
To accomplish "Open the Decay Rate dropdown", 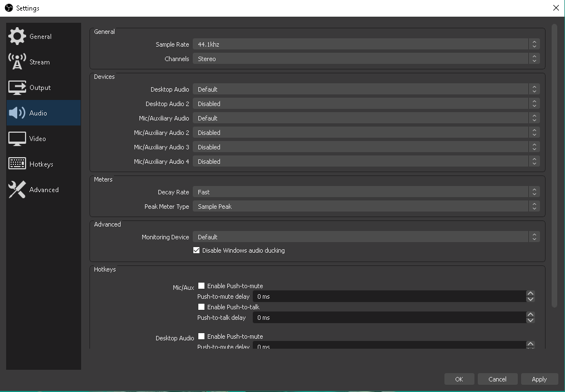I will (x=366, y=192).
